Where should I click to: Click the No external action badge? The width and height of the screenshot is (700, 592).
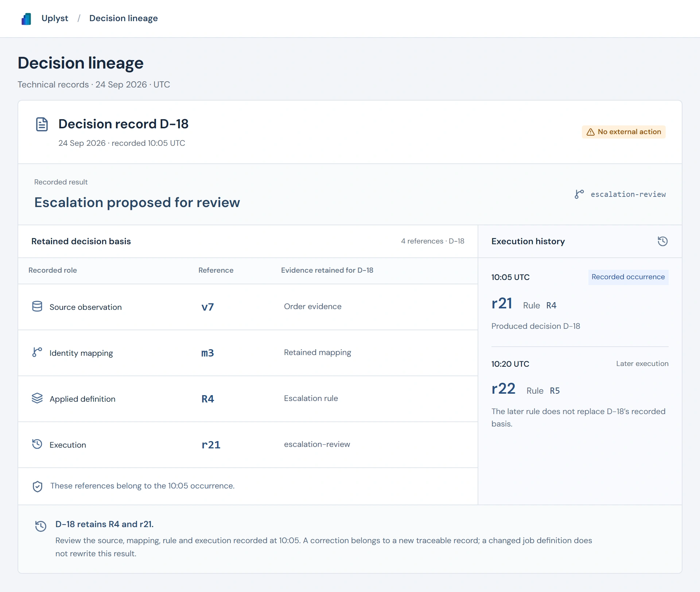coord(623,132)
